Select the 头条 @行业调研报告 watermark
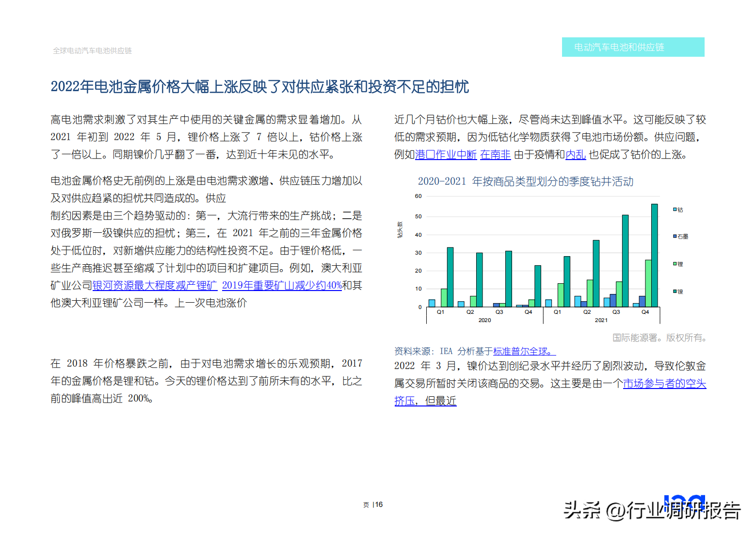The image size is (756, 535). pos(652,510)
